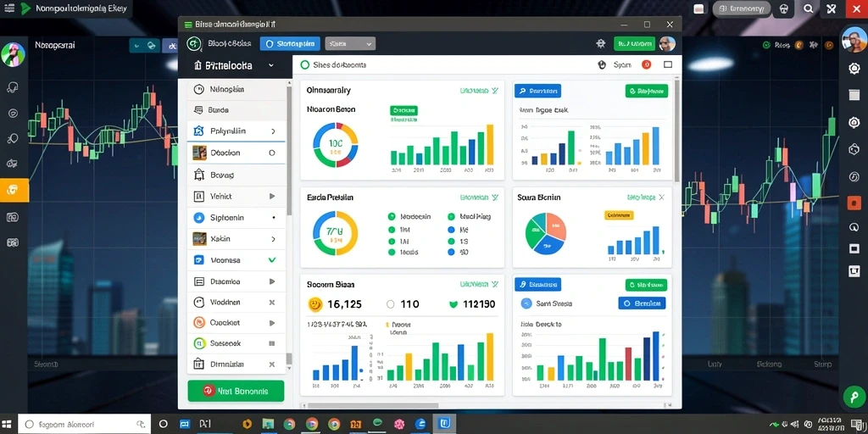Click the gear icon in the right dock

coord(854,69)
